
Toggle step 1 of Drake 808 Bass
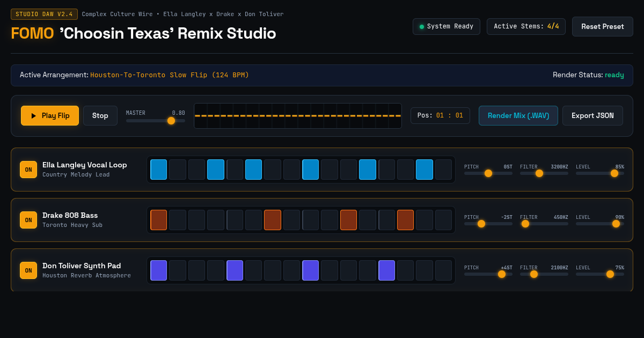tap(159, 220)
